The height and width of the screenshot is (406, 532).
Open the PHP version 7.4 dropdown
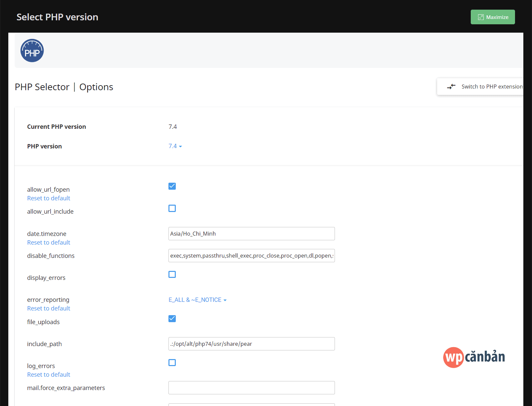tap(175, 146)
